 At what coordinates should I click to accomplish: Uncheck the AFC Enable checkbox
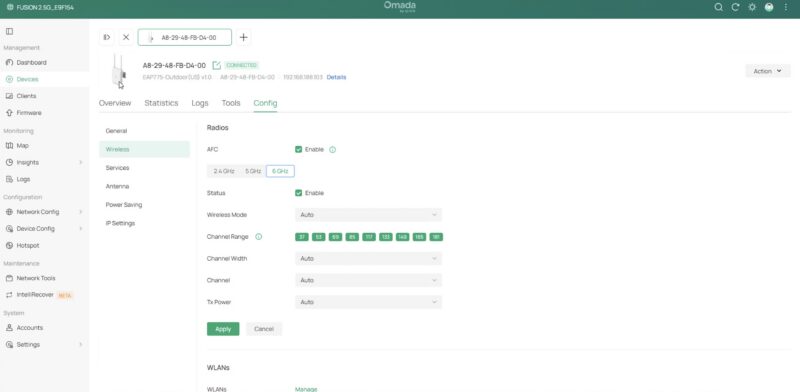pyautogui.click(x=298, y=150)
